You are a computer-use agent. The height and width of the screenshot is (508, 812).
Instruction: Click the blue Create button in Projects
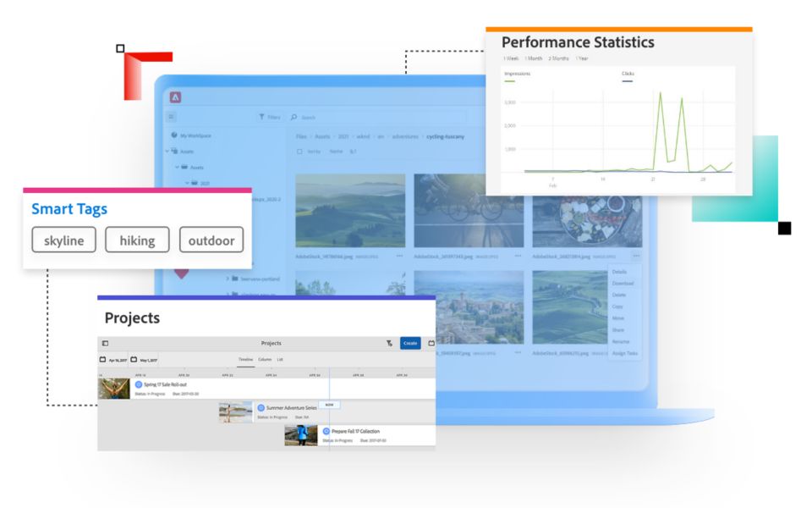point(410,343)
